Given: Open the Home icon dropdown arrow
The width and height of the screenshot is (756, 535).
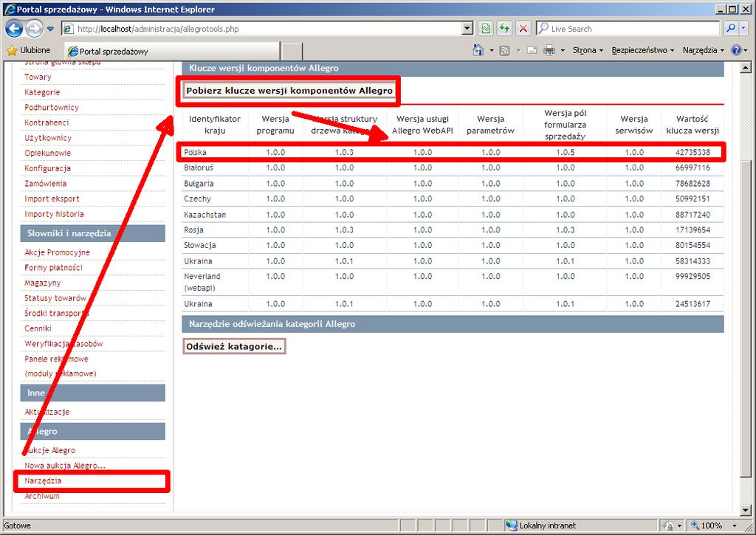Looking at the screenshot, I should 492,50.
